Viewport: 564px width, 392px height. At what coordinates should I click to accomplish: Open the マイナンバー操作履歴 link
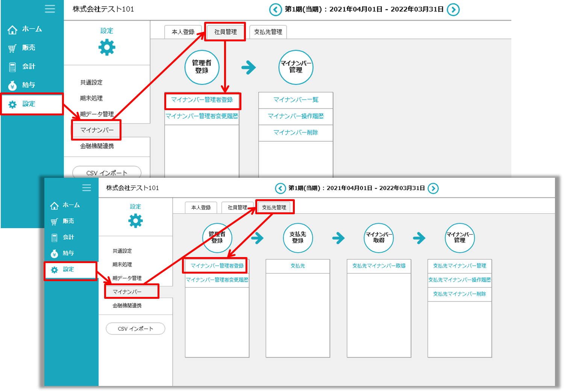pyautogui.click(x=296, y=116)
